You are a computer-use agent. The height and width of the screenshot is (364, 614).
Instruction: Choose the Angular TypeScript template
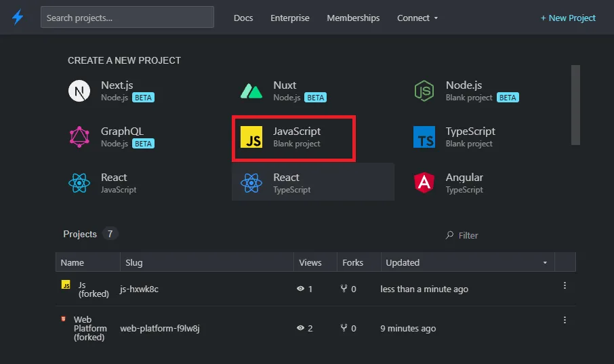[x=449, y=183]
